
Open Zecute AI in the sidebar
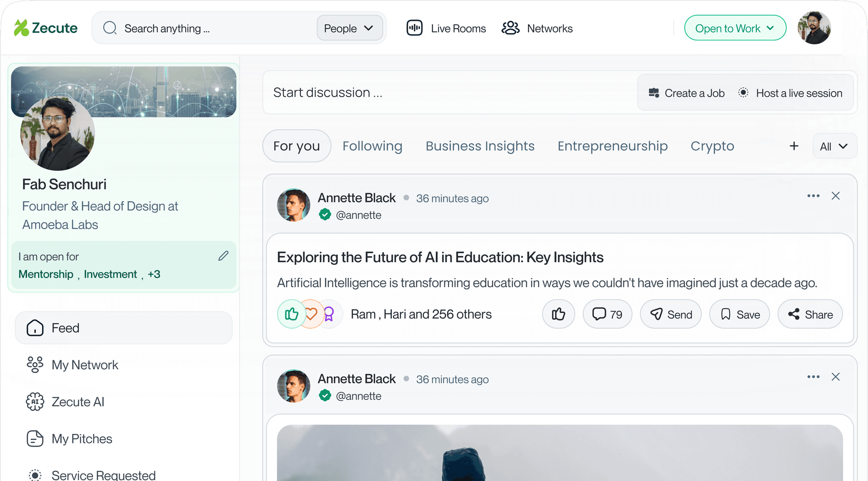coord(78,402)
